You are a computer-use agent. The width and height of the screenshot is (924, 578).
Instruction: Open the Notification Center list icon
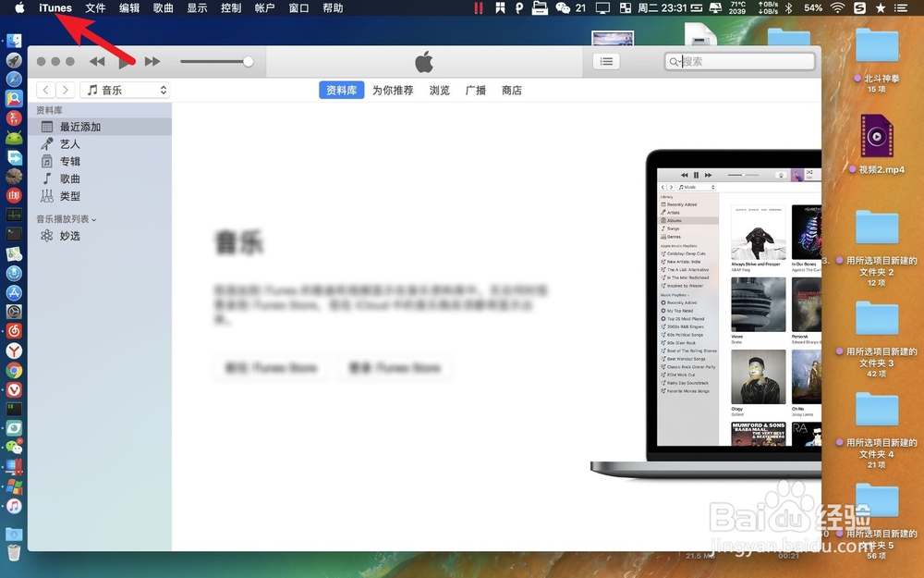click(900, 7)
